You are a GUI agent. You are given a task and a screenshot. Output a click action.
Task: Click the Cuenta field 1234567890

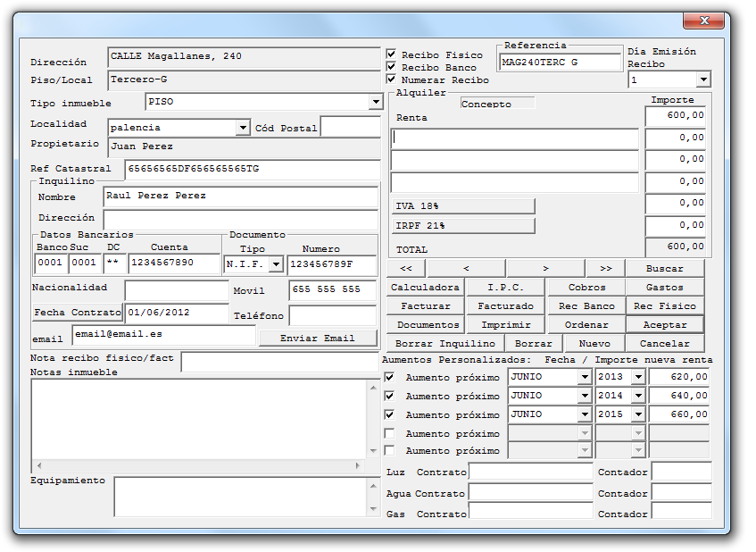point(175,263)
